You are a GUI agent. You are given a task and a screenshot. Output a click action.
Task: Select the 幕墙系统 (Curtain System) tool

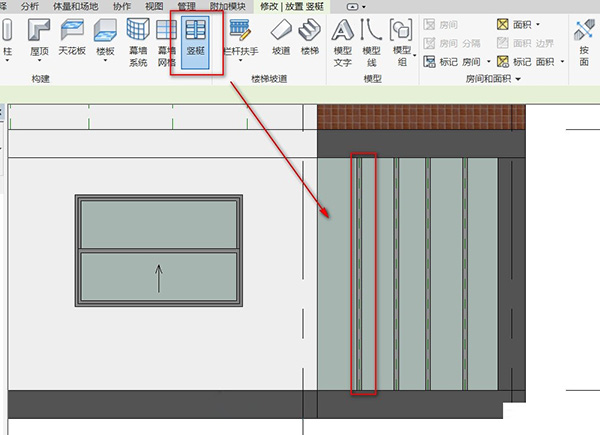click(x=138, y=42)
